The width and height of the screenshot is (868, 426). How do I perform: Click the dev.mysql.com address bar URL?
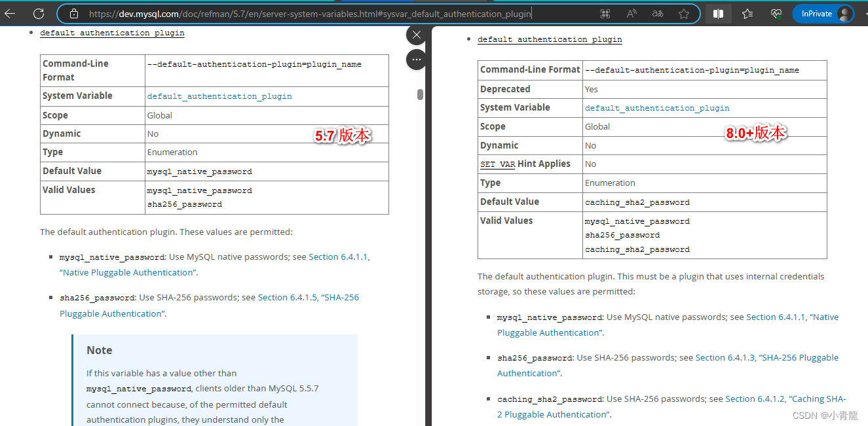[310, 13]
